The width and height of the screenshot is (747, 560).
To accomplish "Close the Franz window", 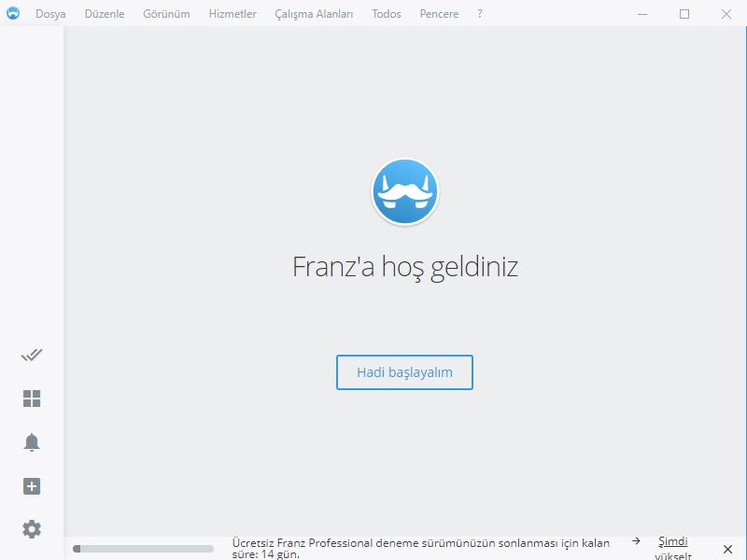I will tap(726, 14).
